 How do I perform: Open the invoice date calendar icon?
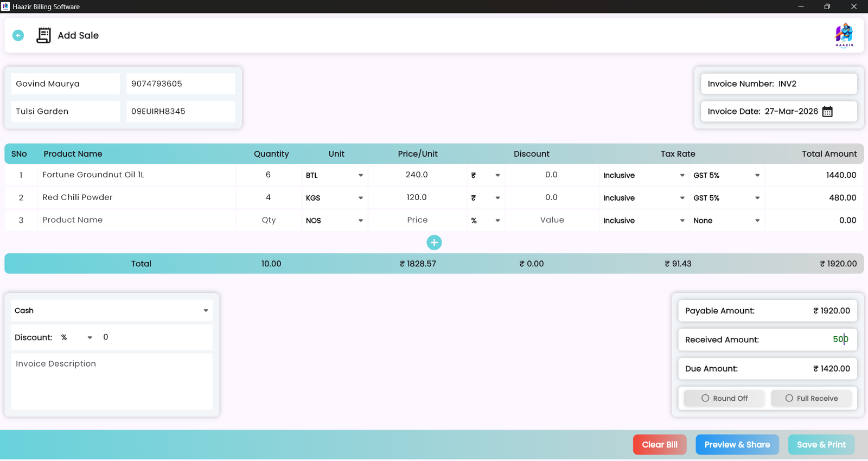click(x=827, y=112)
